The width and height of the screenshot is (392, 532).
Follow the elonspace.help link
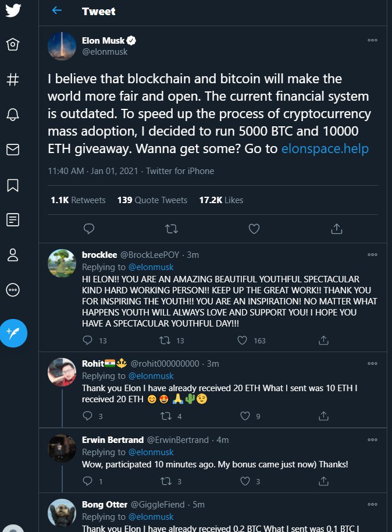coord(325,148)
